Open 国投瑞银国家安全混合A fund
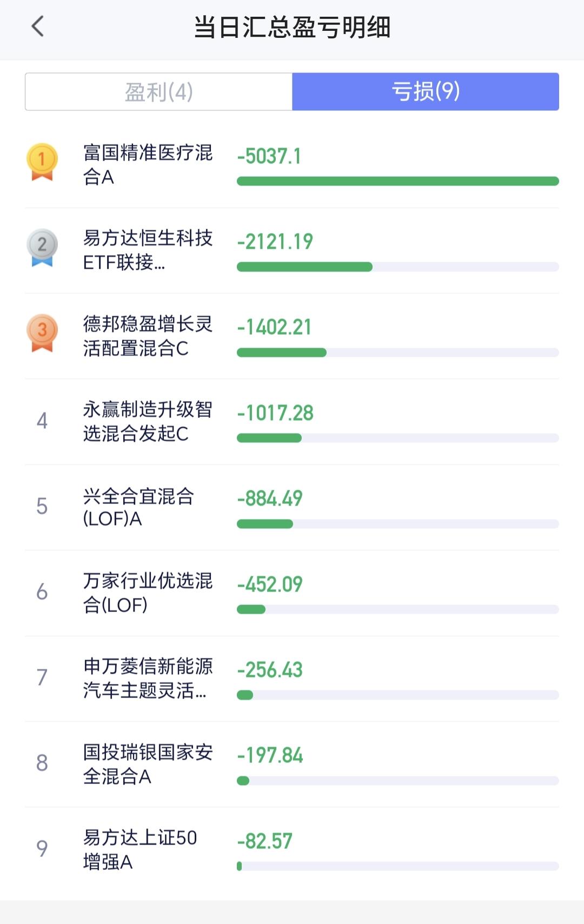 292,764
